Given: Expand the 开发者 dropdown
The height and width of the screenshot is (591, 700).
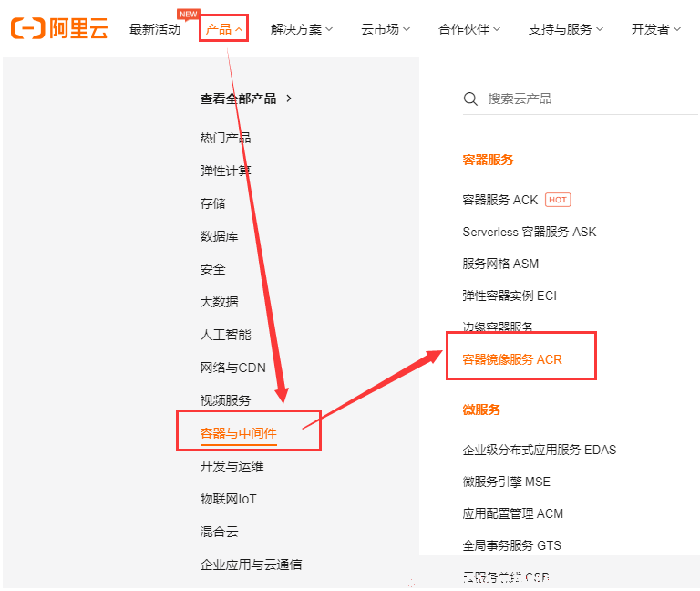Looking at the screenshot, I should coord(656,29).
